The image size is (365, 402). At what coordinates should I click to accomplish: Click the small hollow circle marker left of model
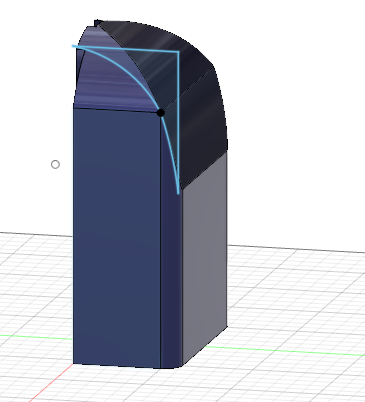pos(55,164)
